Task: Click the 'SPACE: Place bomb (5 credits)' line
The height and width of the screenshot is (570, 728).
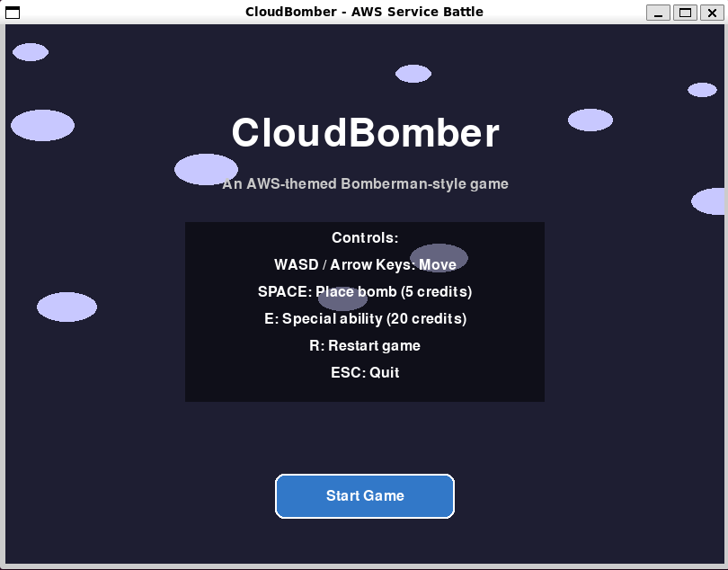Action: point(365,291)
